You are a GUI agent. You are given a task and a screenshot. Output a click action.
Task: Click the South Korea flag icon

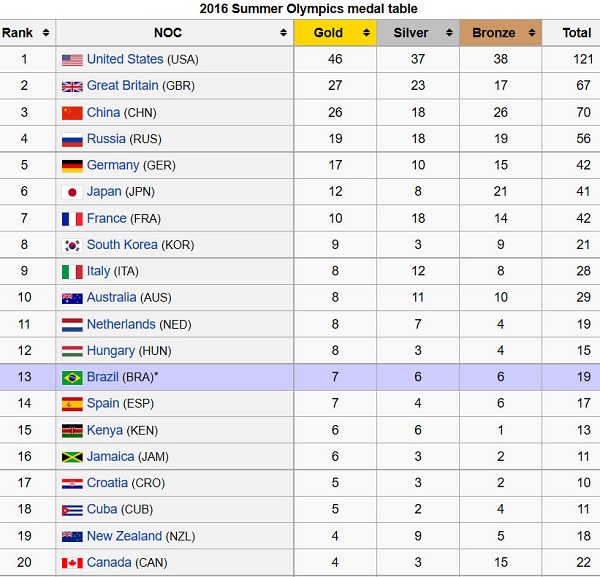pyautogui.click(x=72, y=245)
